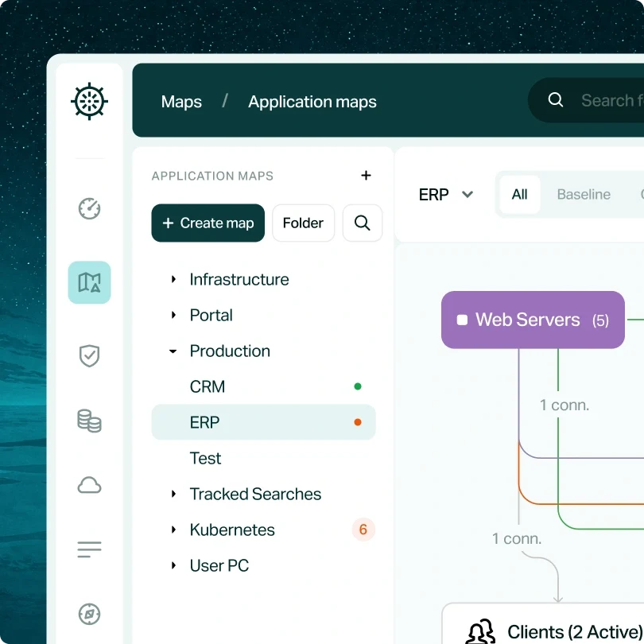Collapse the Production folder
The height and width of the screenshot is (644, 644).
173,351
